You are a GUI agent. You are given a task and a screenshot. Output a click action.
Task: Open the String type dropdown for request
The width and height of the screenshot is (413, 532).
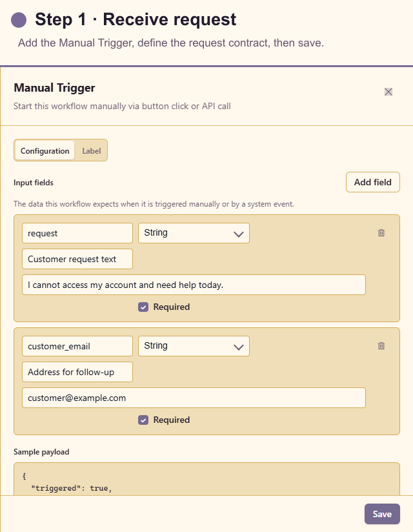[x=194, y=233]
